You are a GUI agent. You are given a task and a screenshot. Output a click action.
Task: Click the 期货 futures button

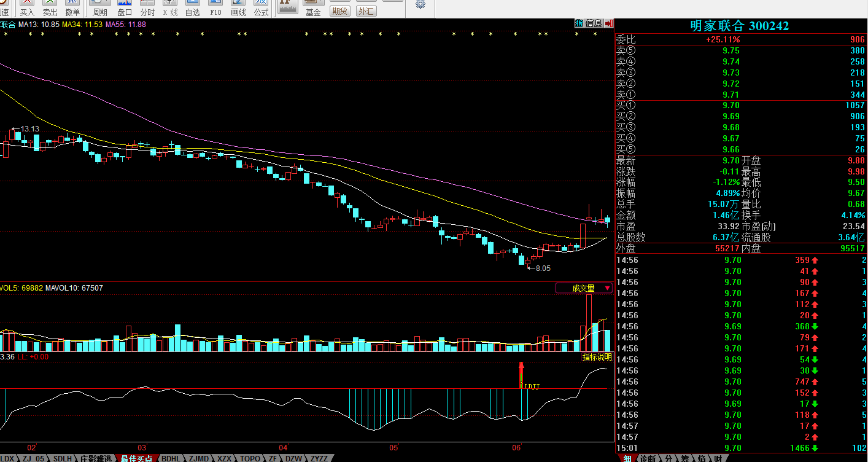pyautogui.click(x=339, y=11)
